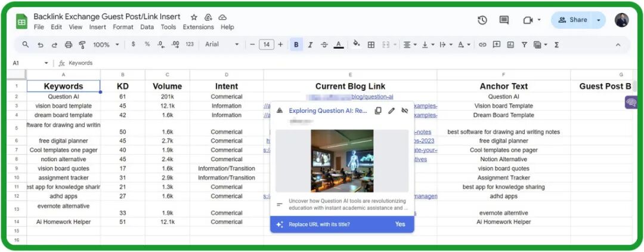Edit link pencil icon in popup
The width and height of the screenshot is (644, 252).
[392, 110]
